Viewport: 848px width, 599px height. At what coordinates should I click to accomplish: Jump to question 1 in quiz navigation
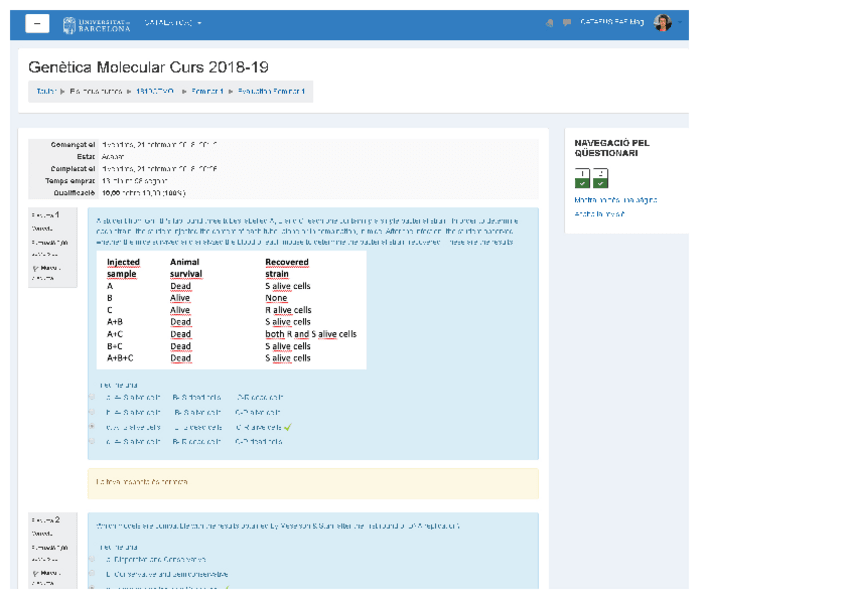(x=581, y=178)
